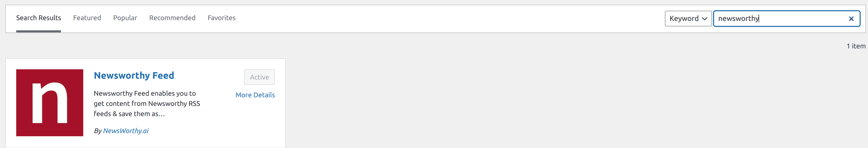868x148 pixels.
Task: Click the underline beneath Search Results tab
Action: [x=38, y=31]
